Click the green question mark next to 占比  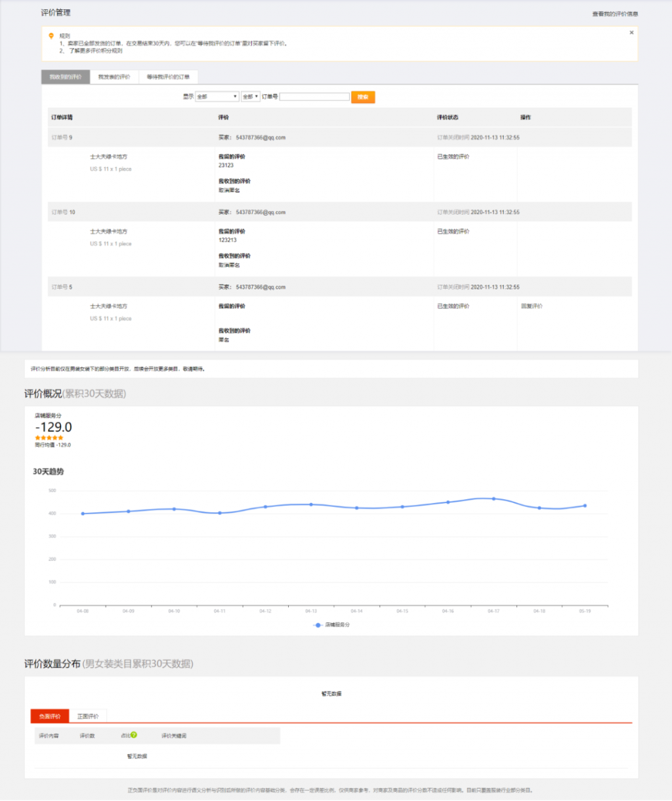point(134,735)
